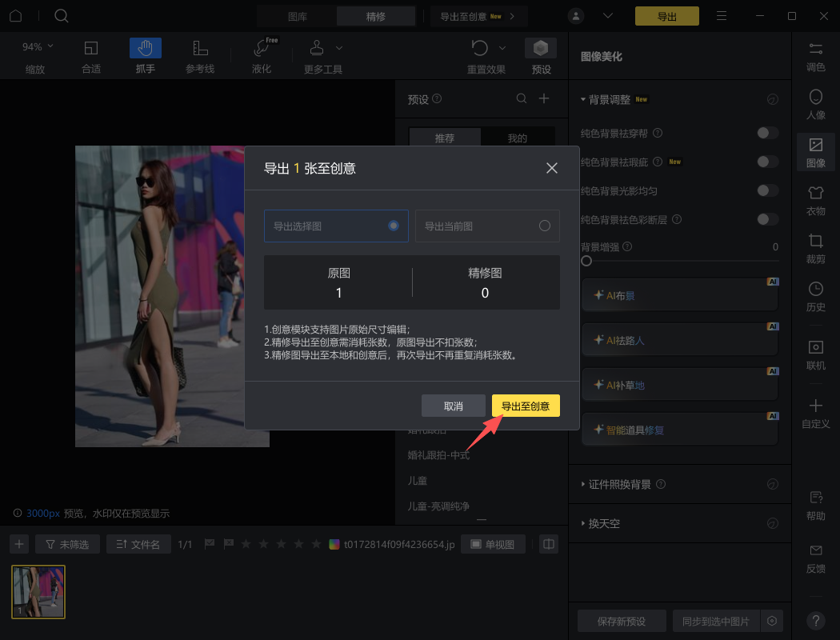The image size is (840, 640).
Task: Click the 参考线 guide lines icon
Action: [x=200, y=49]
